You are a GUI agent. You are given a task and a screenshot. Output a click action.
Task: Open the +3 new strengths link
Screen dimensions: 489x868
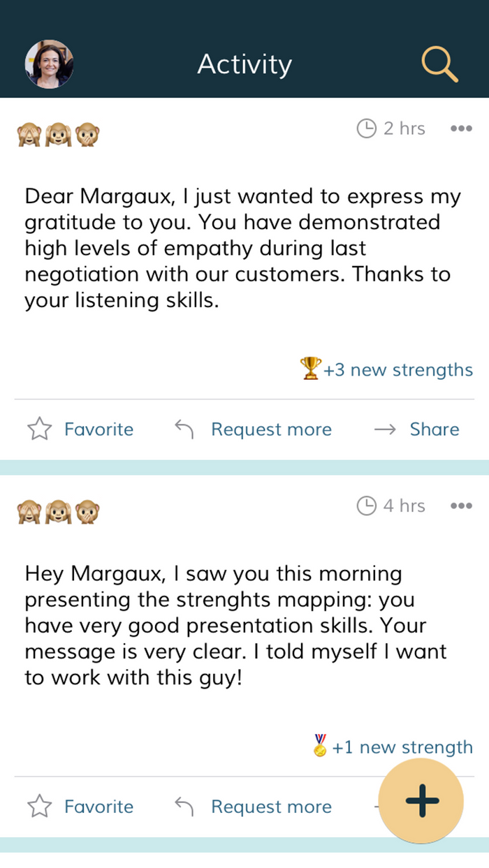pos(397,369)
